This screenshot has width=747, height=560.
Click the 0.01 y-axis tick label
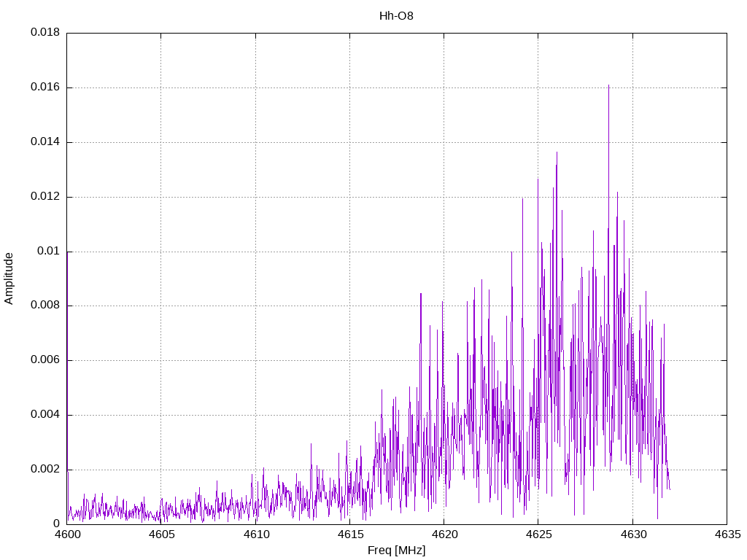point(48,252)
